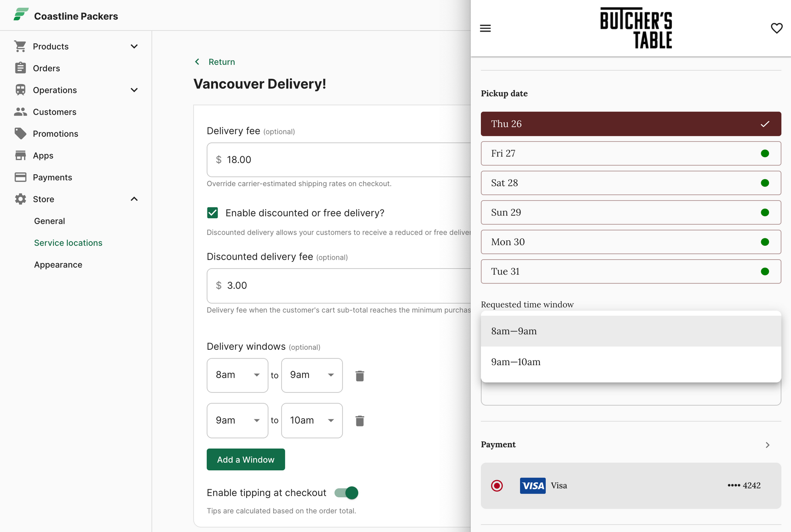Click the Delivery fee 18.00 input
This screenshot has height=532, width=791.
(339, 160)
